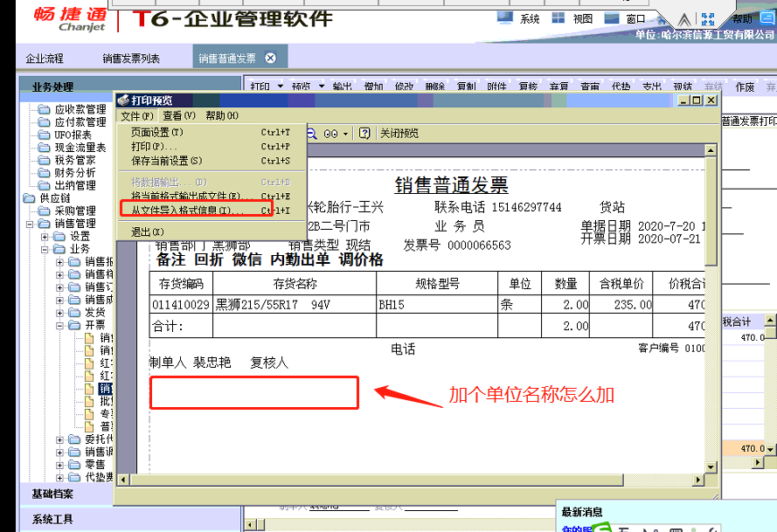
Task: Click the 设置 folder icon
Action: point(59,236)
